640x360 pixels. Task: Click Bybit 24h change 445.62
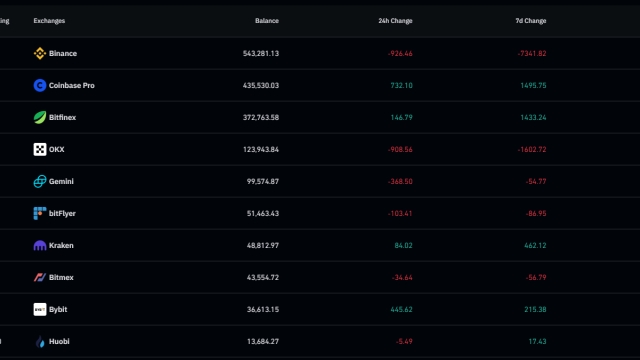pos(401,309)
